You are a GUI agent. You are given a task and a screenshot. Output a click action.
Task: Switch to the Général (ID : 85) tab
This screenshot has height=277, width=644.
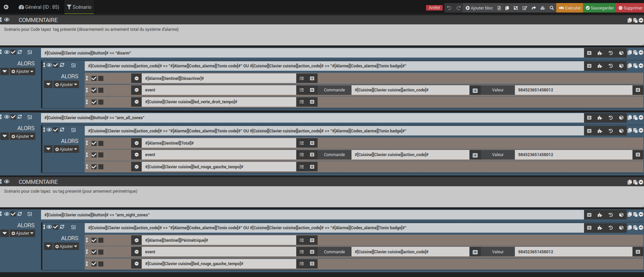click(x=39, y=7)
